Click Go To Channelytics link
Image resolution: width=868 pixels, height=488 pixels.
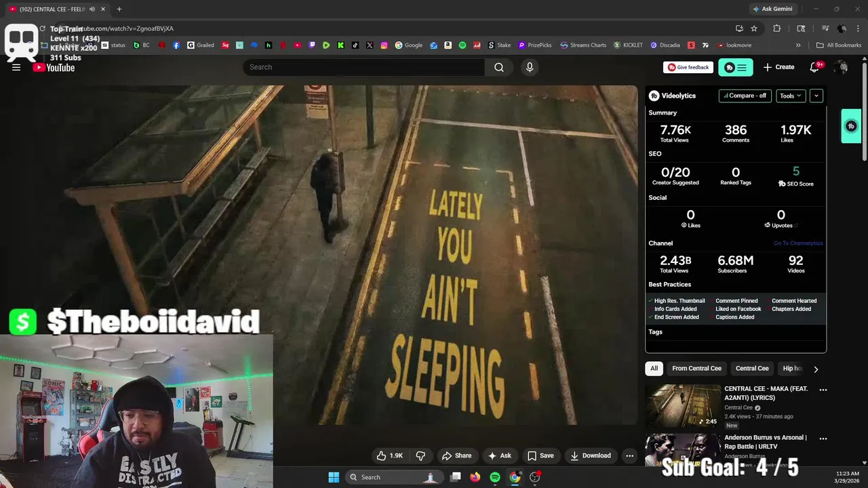coord(798,243)
